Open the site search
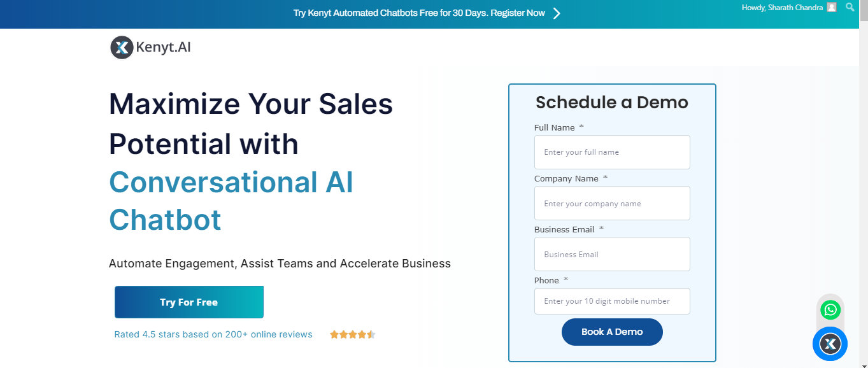This screenshot has width=868, height=368. click(x=850, y=8)
